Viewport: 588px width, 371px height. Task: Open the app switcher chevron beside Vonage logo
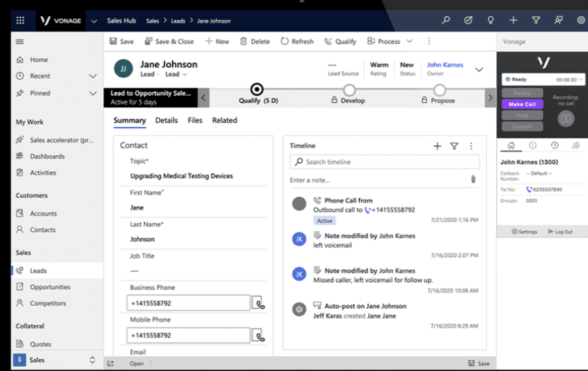94,21
